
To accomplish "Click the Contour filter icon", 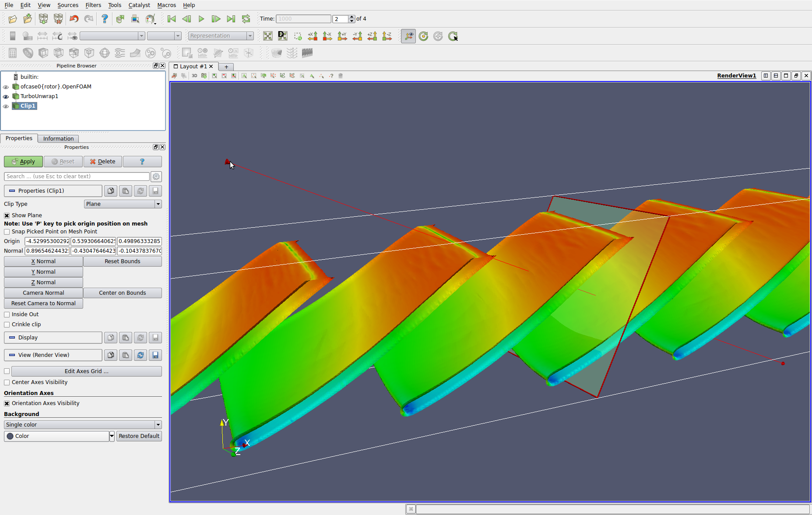I will [28, 53].
